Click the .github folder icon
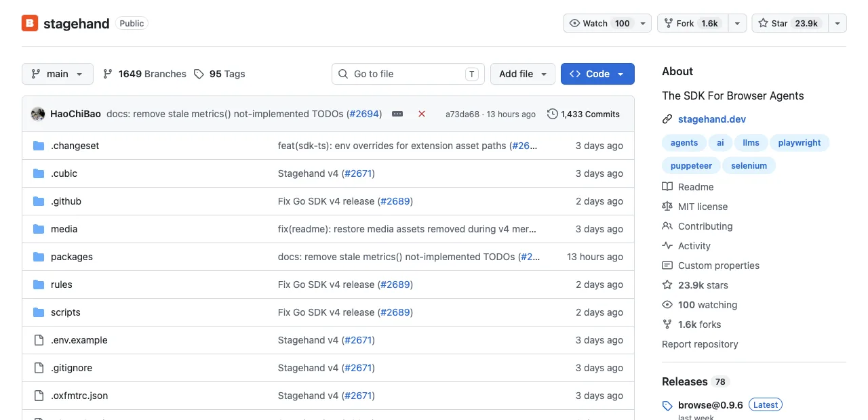 pos(39,201)
